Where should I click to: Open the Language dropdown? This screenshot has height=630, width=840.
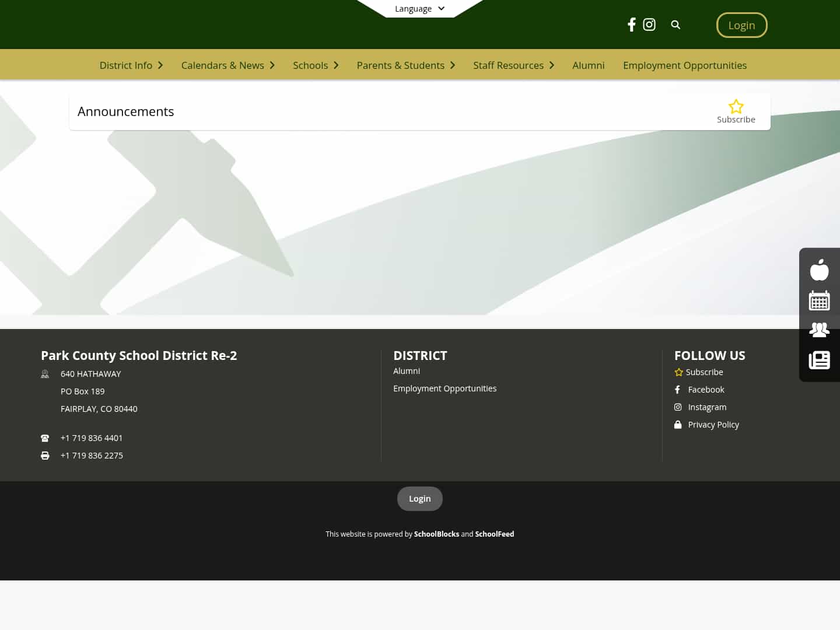pyautogui.click(x=419, y=8)
